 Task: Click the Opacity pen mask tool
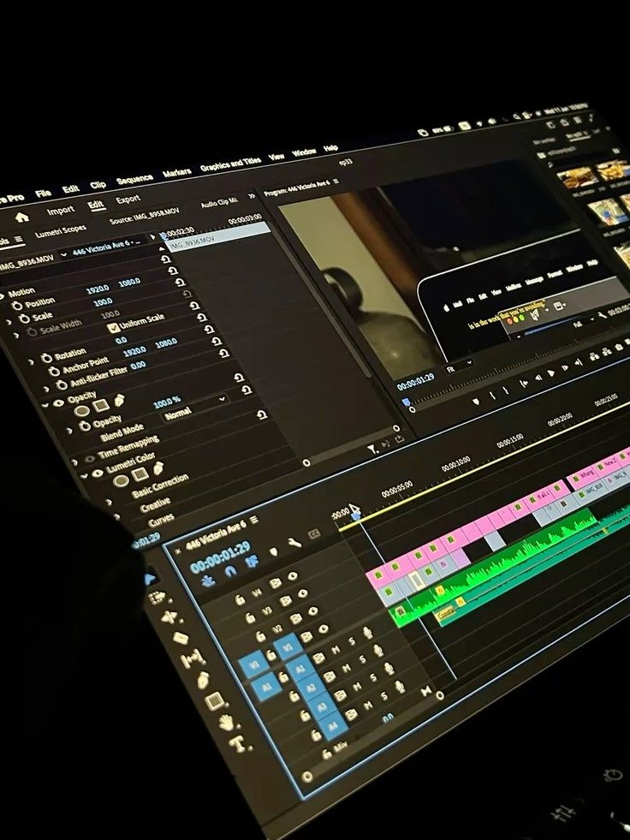(119, 400)
